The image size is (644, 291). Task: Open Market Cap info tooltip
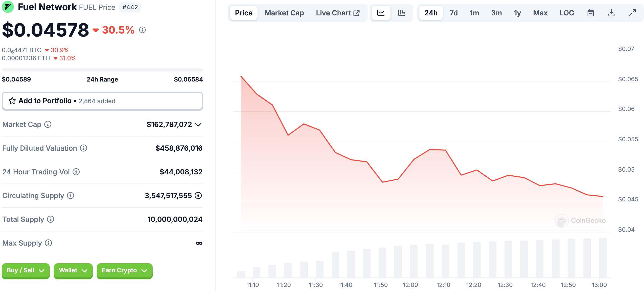coord(48,124)
